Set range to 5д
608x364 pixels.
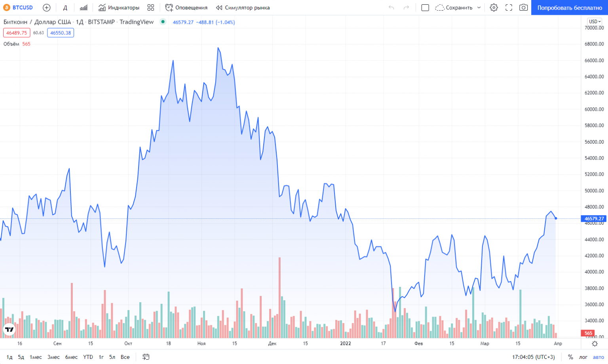21,357
